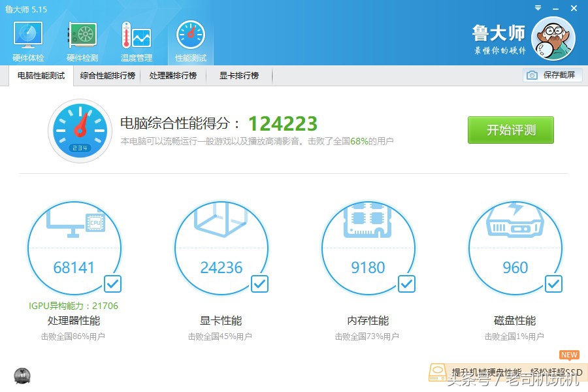Click the camera icon beside 保存截屏

tap(532, 75)
